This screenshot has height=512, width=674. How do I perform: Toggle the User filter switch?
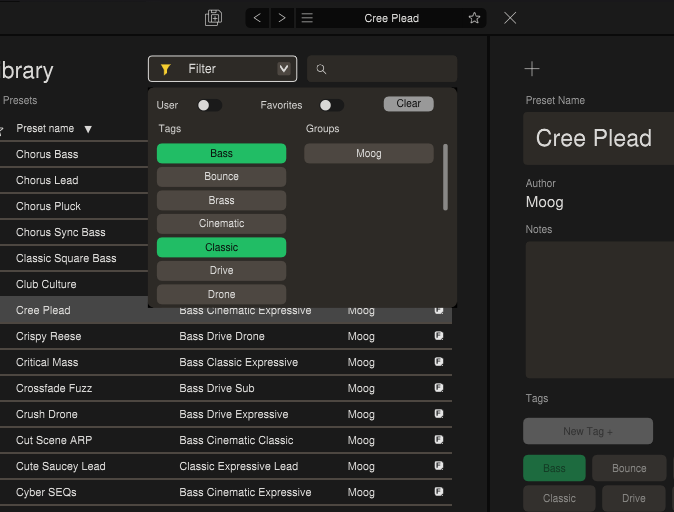coord(209,105)
